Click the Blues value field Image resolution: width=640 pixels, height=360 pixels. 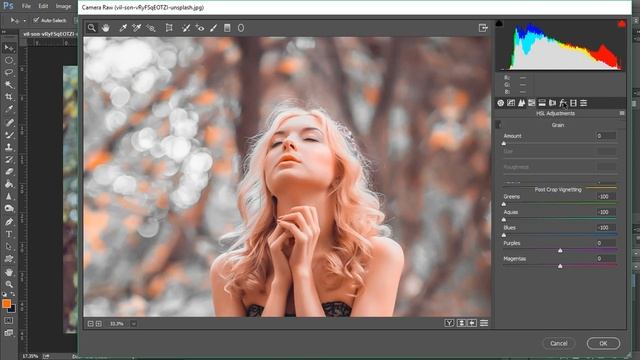tap(606, 227)
